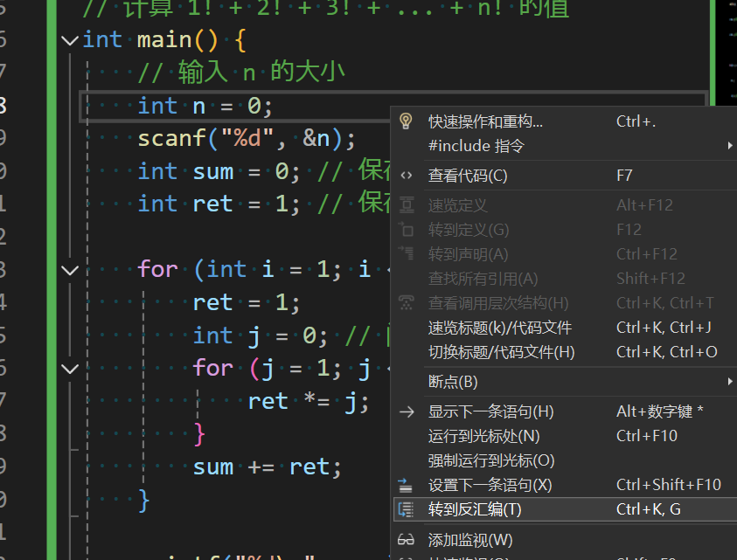Image resolution: width=737 pixels, height=560 pixels.
Task: Select 查看代码(C) from context menu
Action: coord(468,176)
